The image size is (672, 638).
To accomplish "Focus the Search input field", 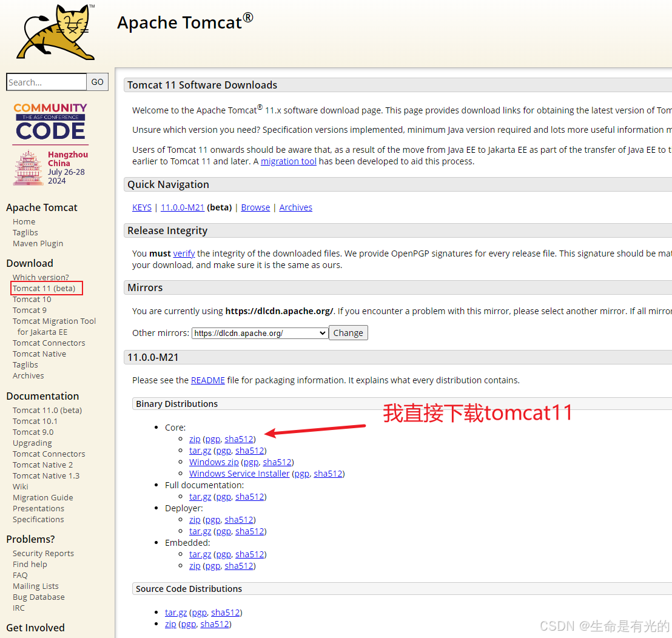I will [46, 82].
